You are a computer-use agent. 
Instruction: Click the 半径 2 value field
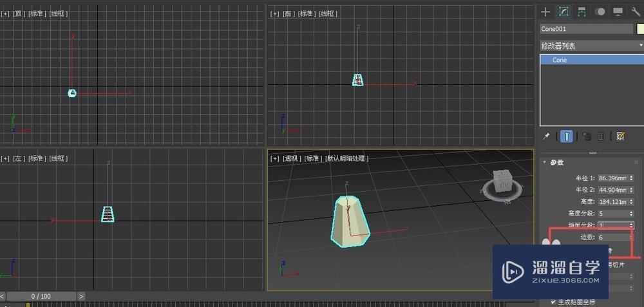[613, 190]
